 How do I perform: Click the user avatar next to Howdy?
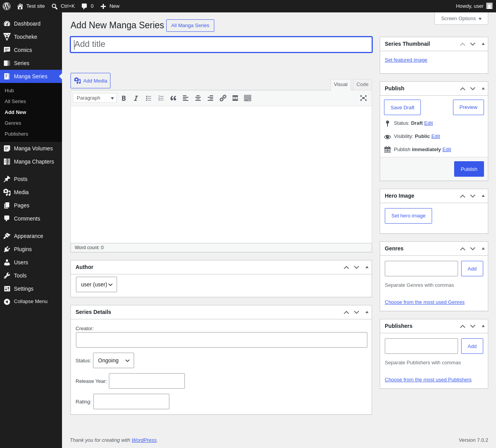tap(489, 6)
